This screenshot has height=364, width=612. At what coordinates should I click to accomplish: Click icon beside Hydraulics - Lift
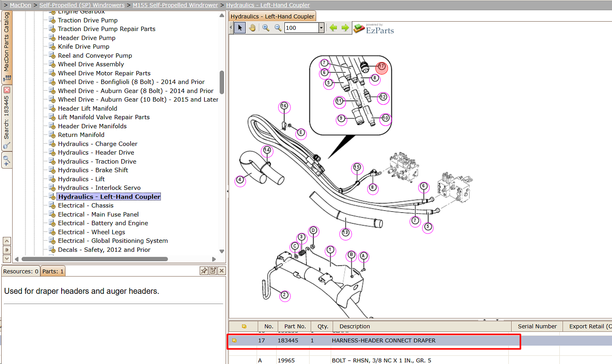pos(52,179)
